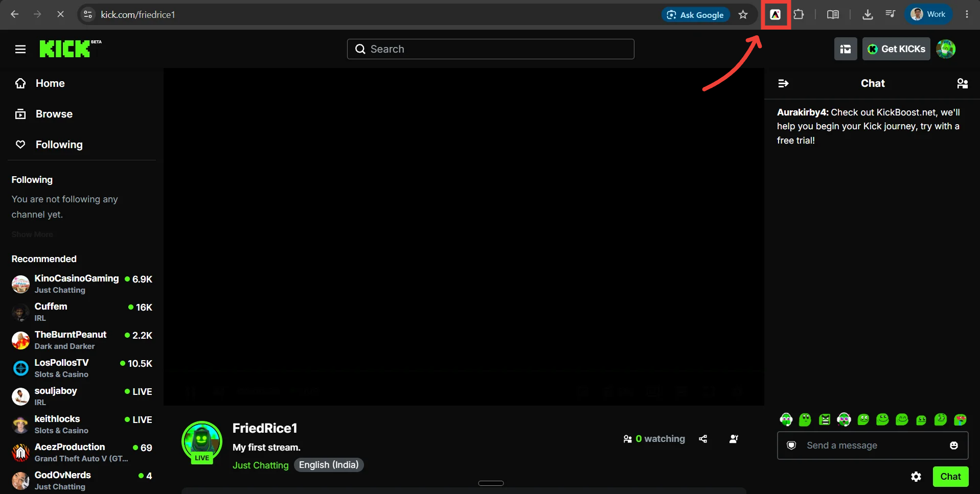Insert the kissing headphones emote
The width and height of the screenshot is (980, 494).
click(786, 419)
